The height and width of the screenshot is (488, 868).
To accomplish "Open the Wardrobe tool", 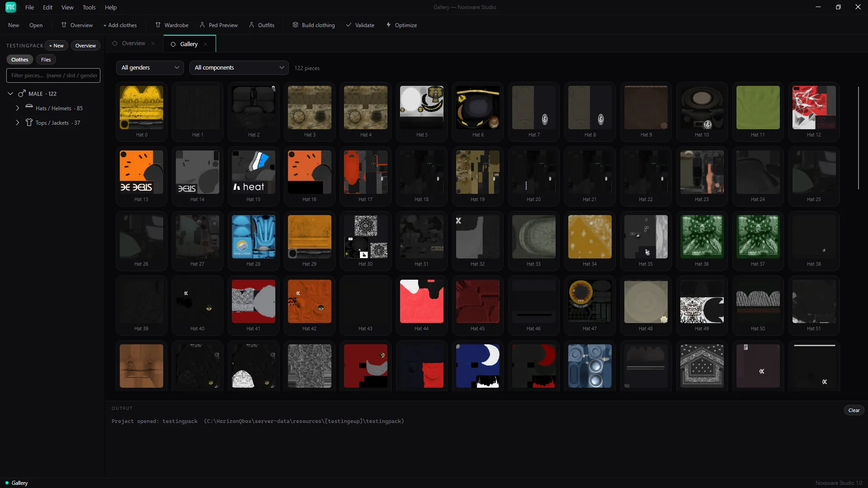I will click(172, 25).
